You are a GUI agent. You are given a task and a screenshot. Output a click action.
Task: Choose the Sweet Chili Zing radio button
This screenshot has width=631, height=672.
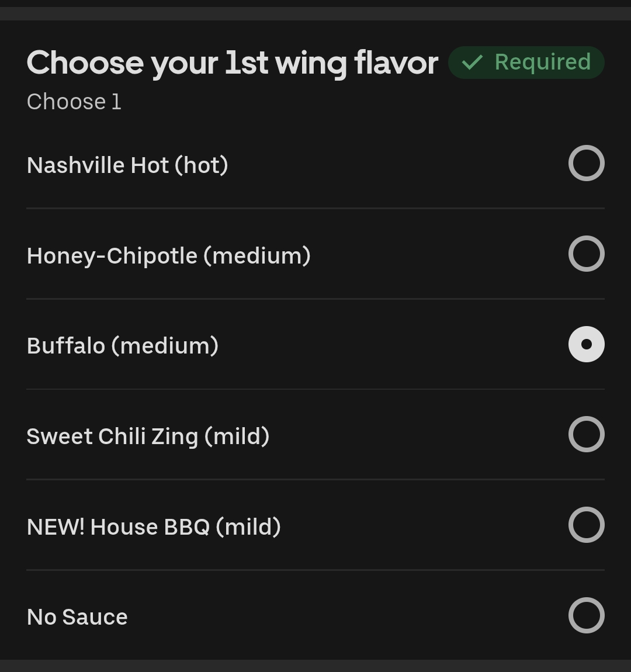pos(586,434)
